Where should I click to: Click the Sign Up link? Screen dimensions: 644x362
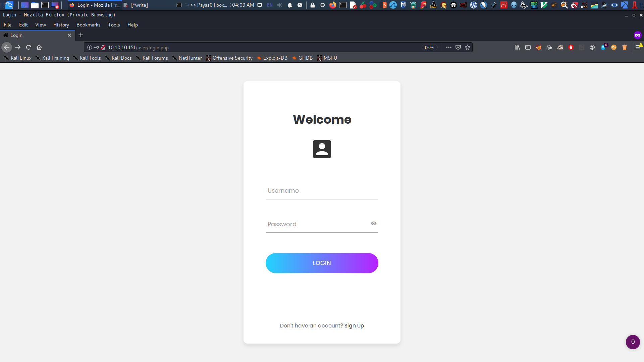pos(354,325)
